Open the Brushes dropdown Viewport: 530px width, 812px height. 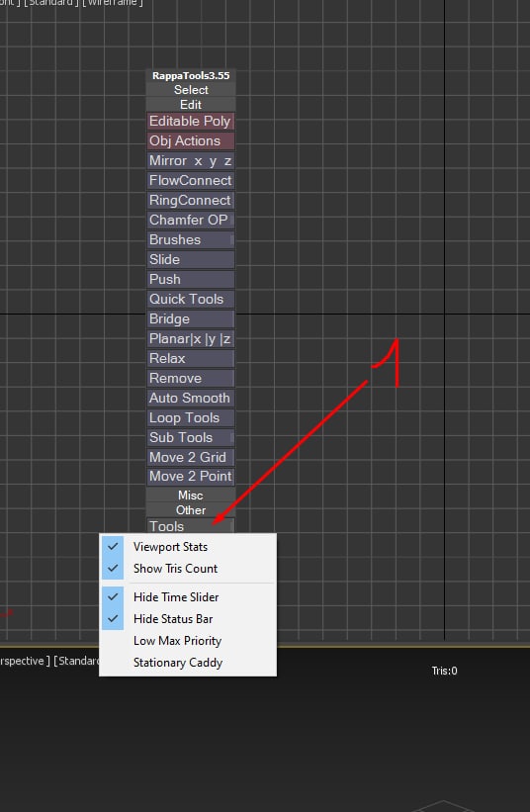[x=191, y=239]
